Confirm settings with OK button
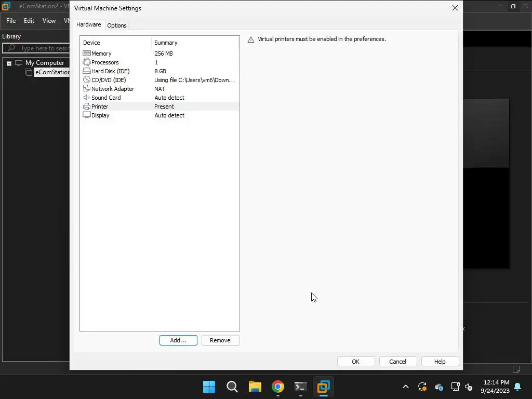 pos(355,362)
